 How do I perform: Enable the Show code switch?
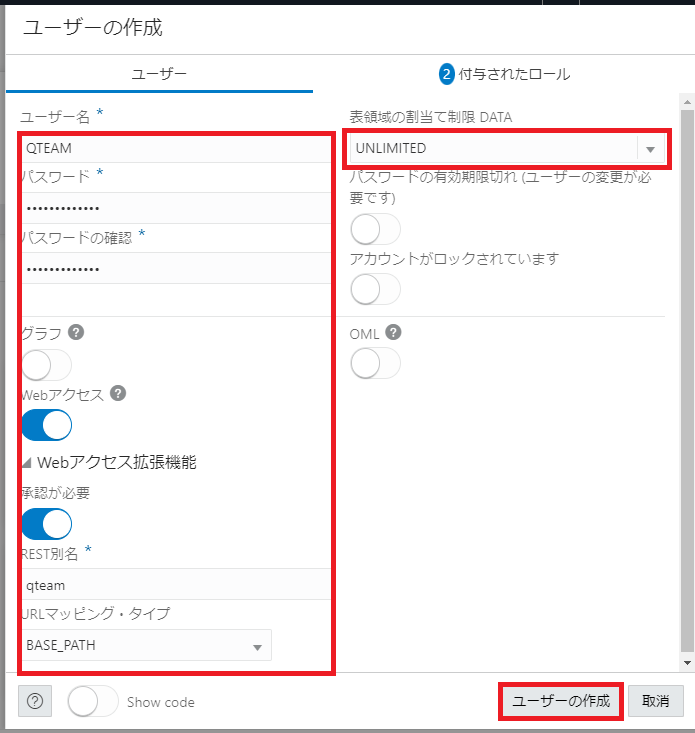tap(93, 701)
